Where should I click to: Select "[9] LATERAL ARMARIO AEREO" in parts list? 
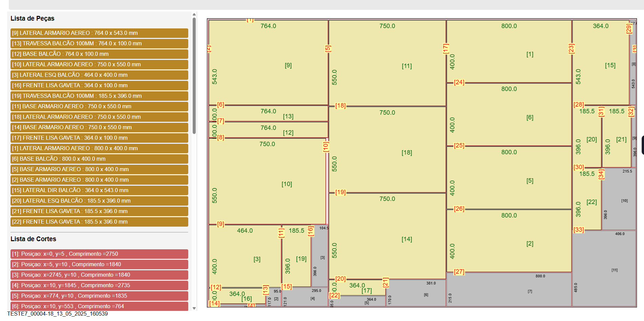point(99,33)
